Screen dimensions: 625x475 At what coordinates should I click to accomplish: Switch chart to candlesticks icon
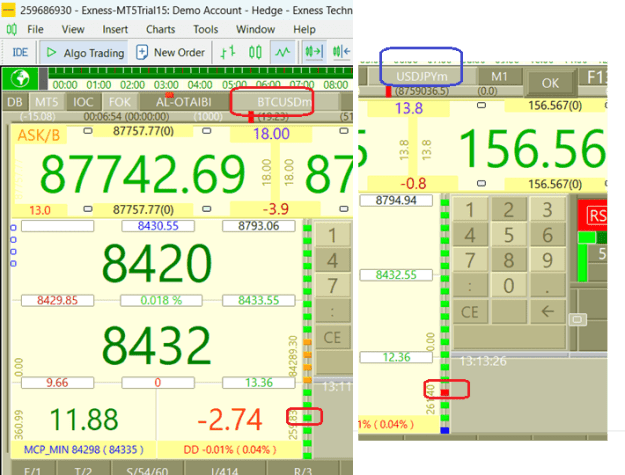pyautogui.click(x=255, y=52)
